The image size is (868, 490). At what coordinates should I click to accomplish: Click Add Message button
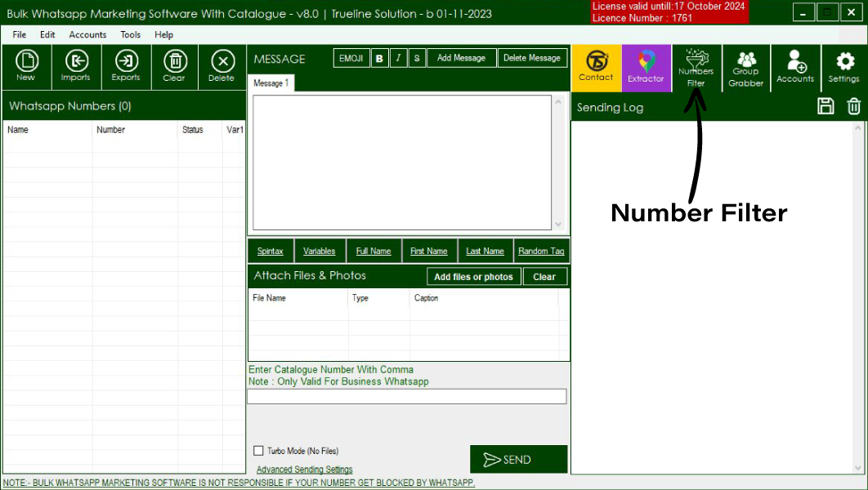pyautogui.click(x=461, y=58)
